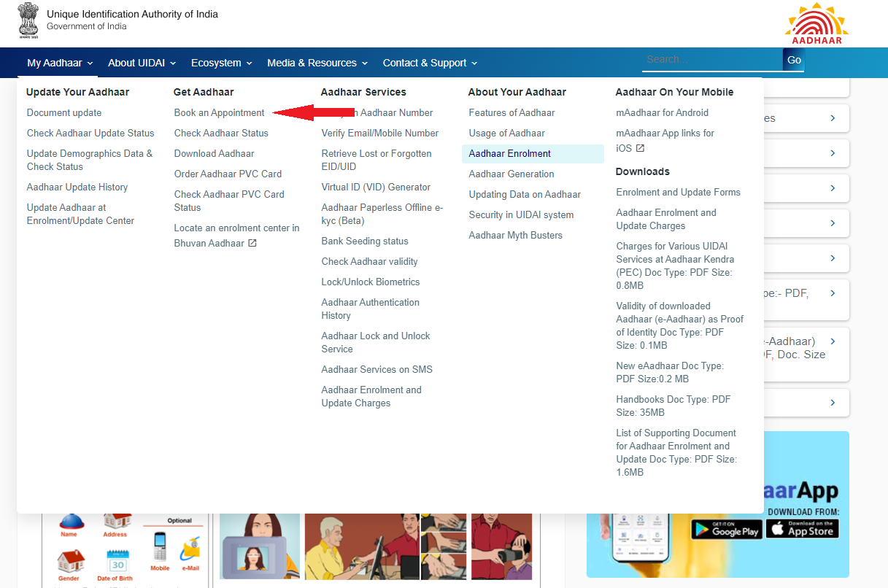This screenshot has width=888, height=588.
Task: Click the Government of India emblem
Action: (x=28, y=21)
